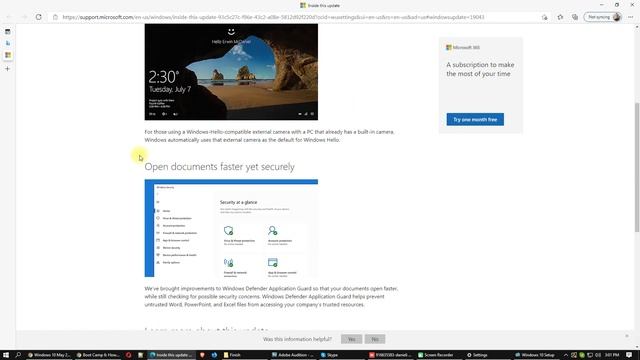Open the Brave shield icon in taskbar

[x=202, y=355]
